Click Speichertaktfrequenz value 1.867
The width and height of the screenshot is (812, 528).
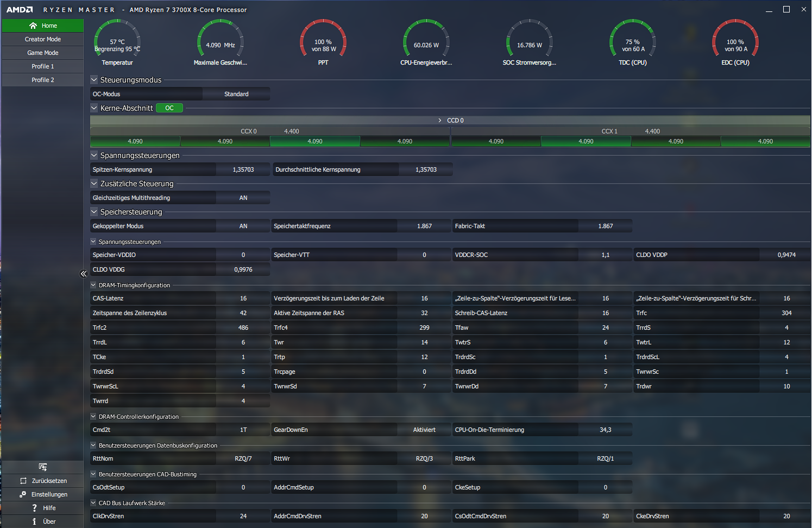click(424, 226)
